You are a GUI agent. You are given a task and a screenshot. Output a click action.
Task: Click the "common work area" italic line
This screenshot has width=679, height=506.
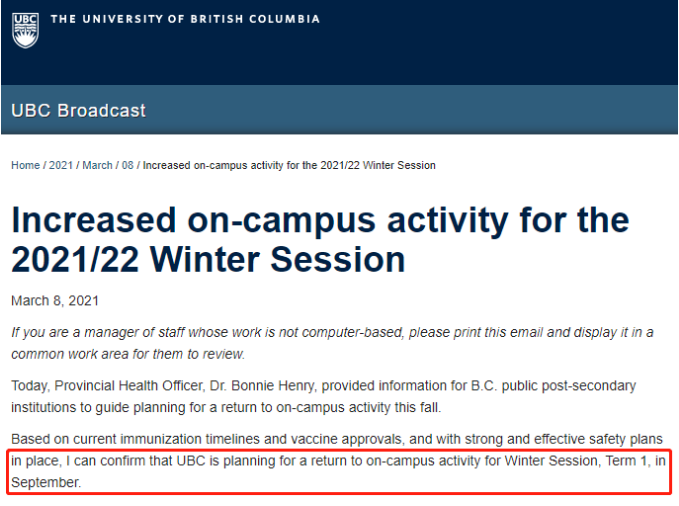[x=127, y=354]
